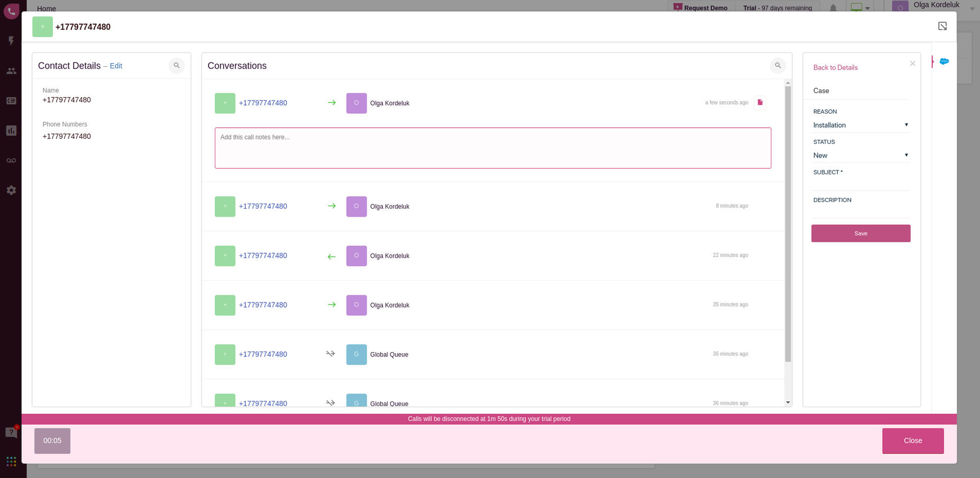Click green avatar in 35 minutes ago row
Viewport: 980px width, 478px height.
pos(225,305)
